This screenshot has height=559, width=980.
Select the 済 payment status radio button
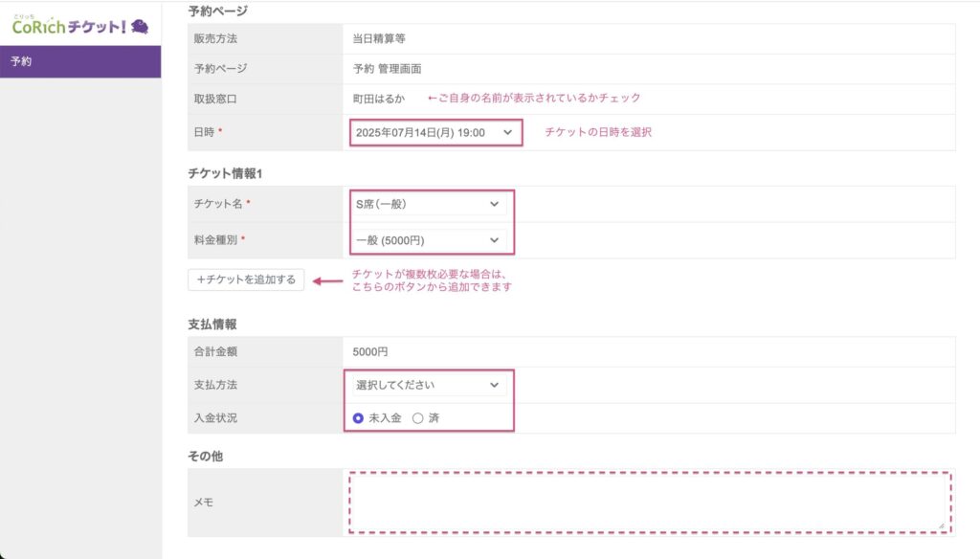pyautogui.click(x=417, y=418)
